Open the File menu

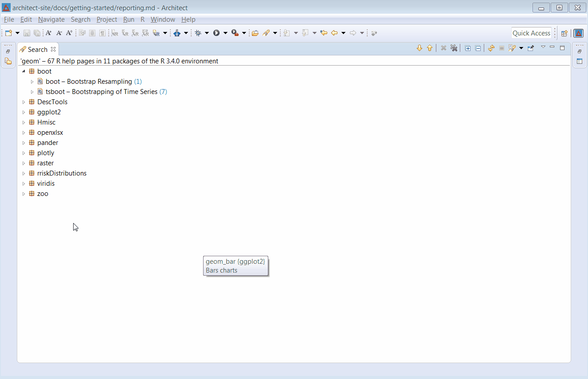pos(9,20)
